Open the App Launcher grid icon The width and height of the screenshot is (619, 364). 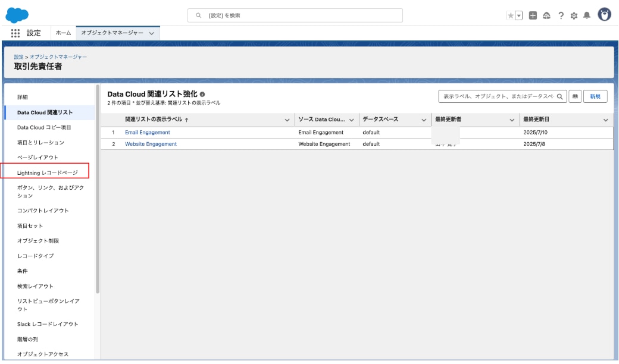(x=16, y=33)
